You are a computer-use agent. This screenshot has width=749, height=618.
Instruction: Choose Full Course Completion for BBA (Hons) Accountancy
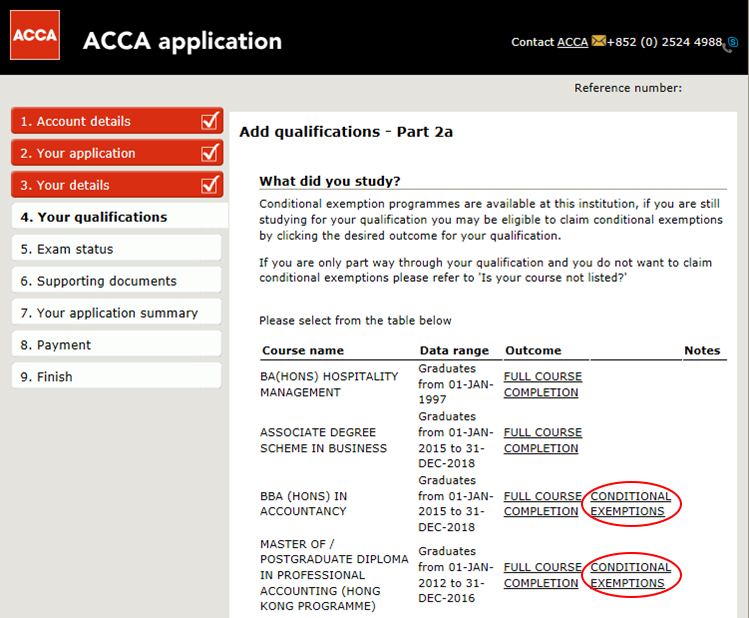[542, 503]
